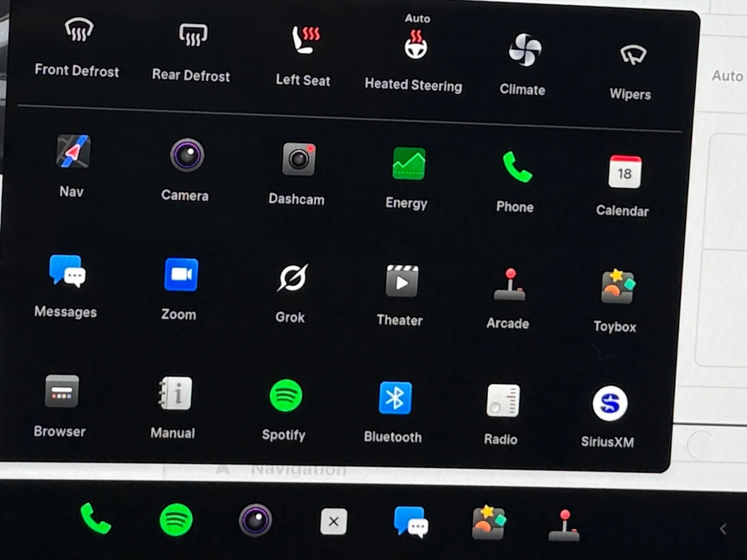
Task: Open Phone from the bottom dock
Action: [95, 518]
